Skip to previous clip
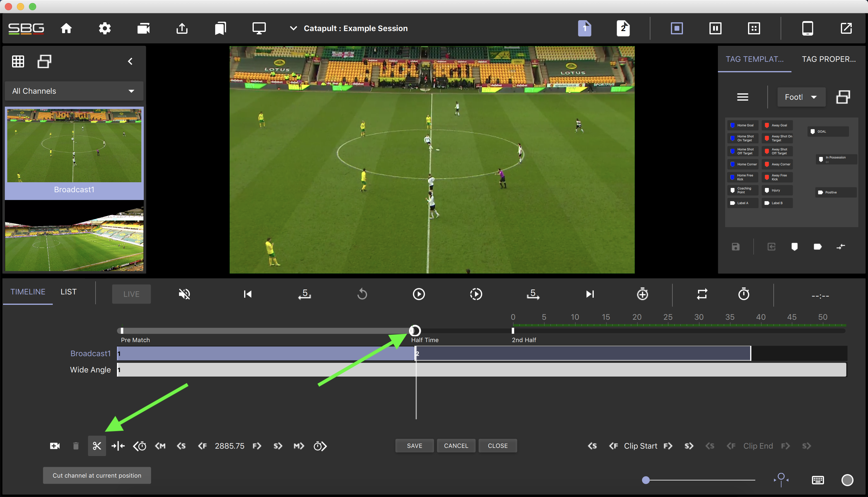The image size is (868, 497). pos(247,294)
